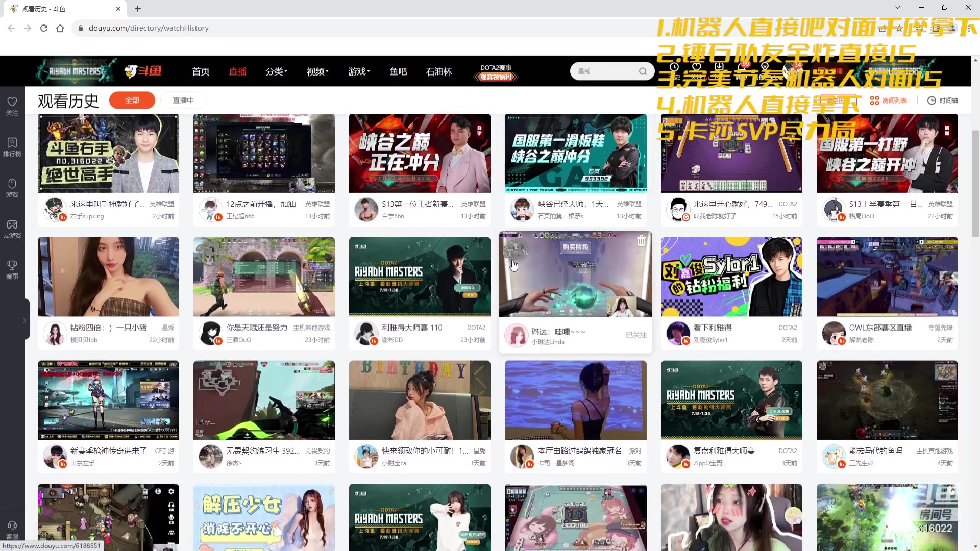Screen dimensions: 980x551
Task: Open 石油杯 in top navigation
Action: (439, 71)
